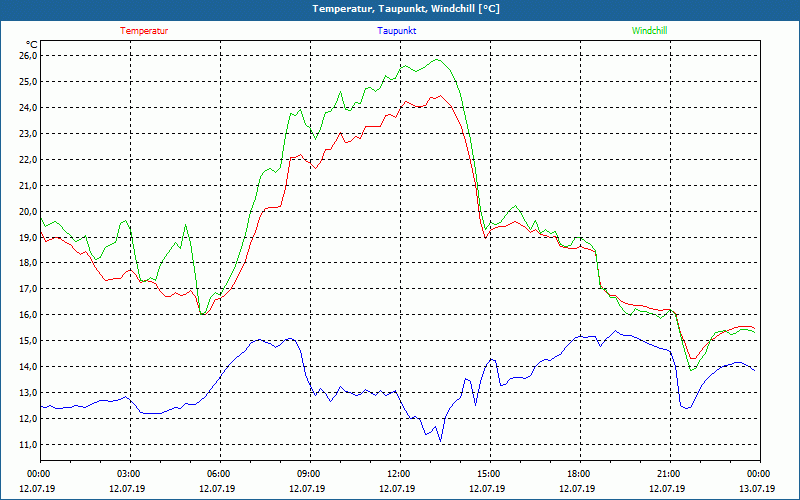Viewport: 800px width, 500px height.
Task: Click the 22,0 y-axis value
Action: (x=28, y=159)
